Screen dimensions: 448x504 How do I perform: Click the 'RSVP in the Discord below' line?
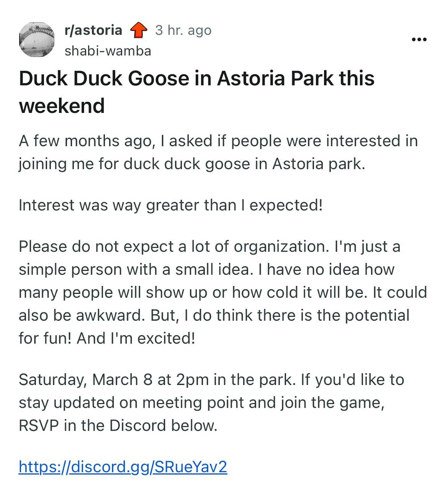pyautogui.click(x=118, y=425)
